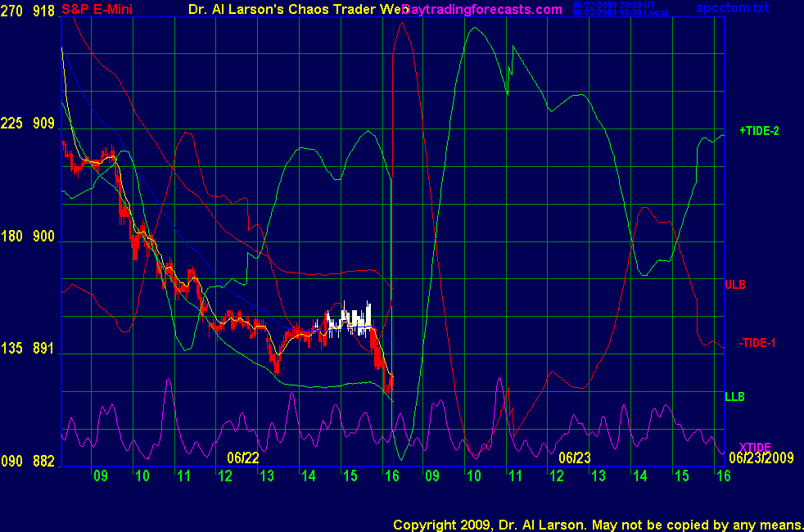The height and width of the screenshot is (532, 804).
Task: Click the "06/22" date label on the chart
Action: click(x=243, y=458)
